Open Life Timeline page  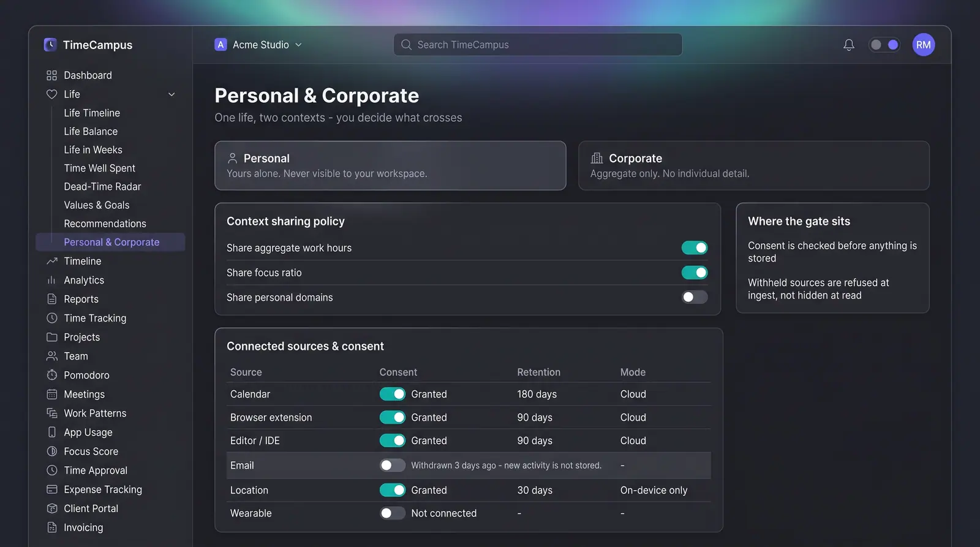92,113
